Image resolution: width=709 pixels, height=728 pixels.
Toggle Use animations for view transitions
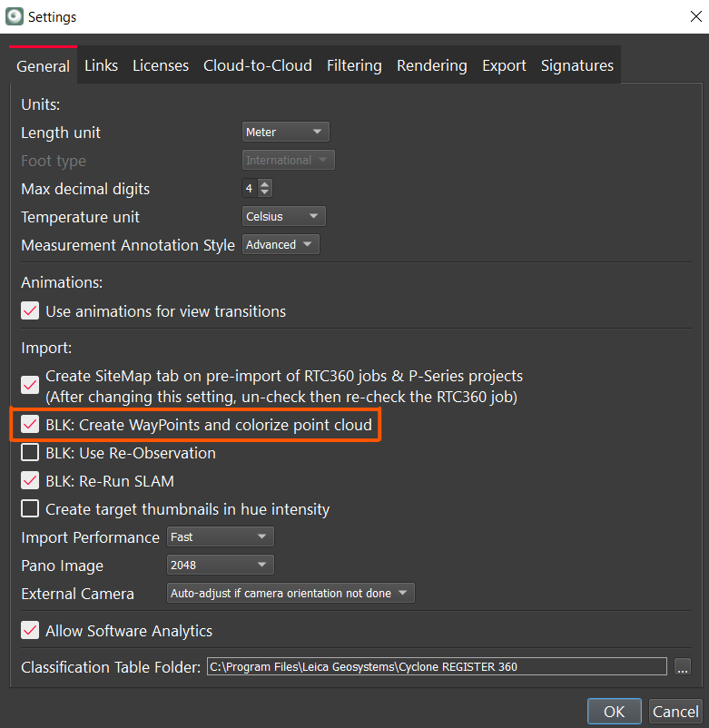(30, 311)
